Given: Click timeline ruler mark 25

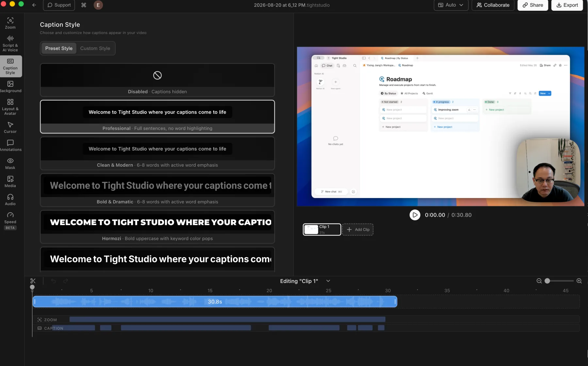Looking at the screenshot, I should pyautogui.click(x=329, y=291).
